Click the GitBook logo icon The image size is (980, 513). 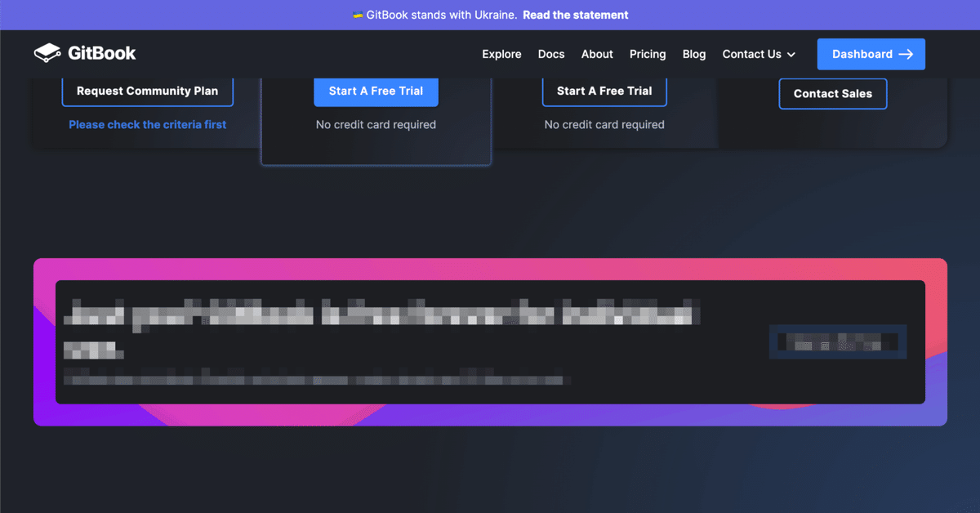(x=47, y=54)
